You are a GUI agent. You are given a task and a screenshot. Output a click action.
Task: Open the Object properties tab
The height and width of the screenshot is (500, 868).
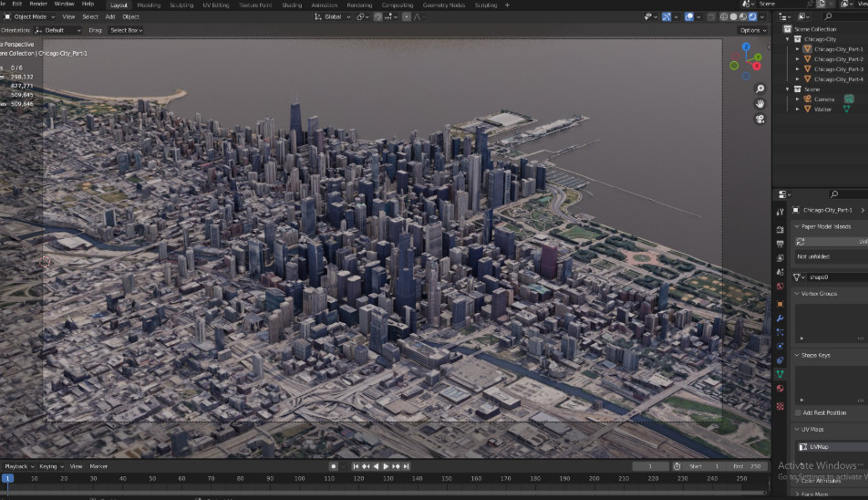coord(780,304)
